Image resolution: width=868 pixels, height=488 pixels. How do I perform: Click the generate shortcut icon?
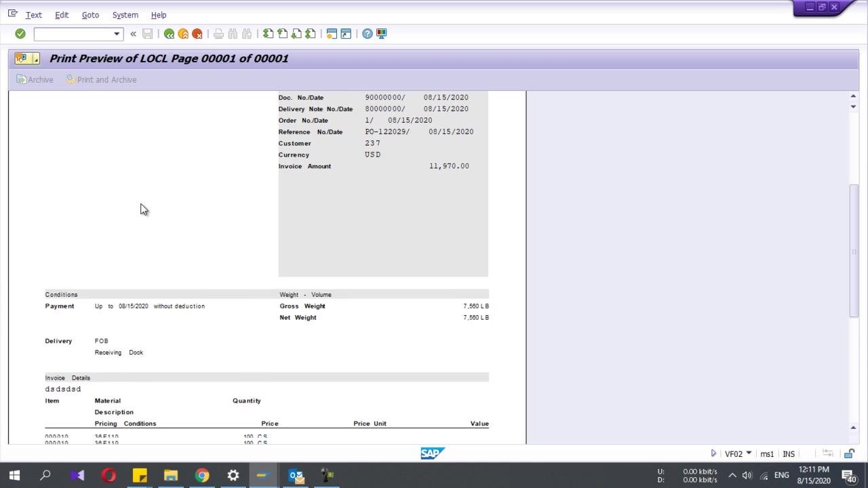[346, 34]
